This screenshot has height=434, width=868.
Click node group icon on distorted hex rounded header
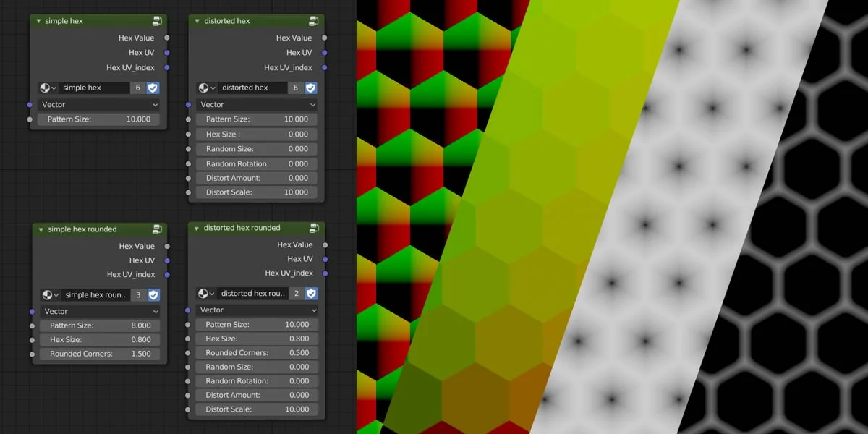pyautogui.click(x=314, y=227)
